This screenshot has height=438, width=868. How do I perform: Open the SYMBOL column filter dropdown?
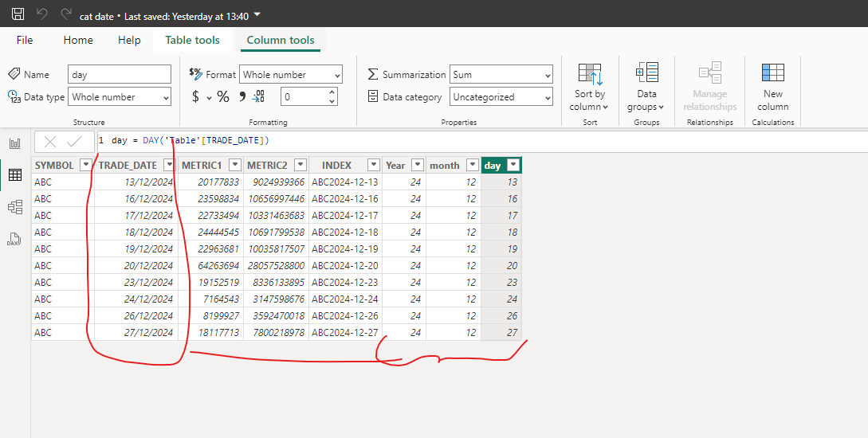coord(86,165)
